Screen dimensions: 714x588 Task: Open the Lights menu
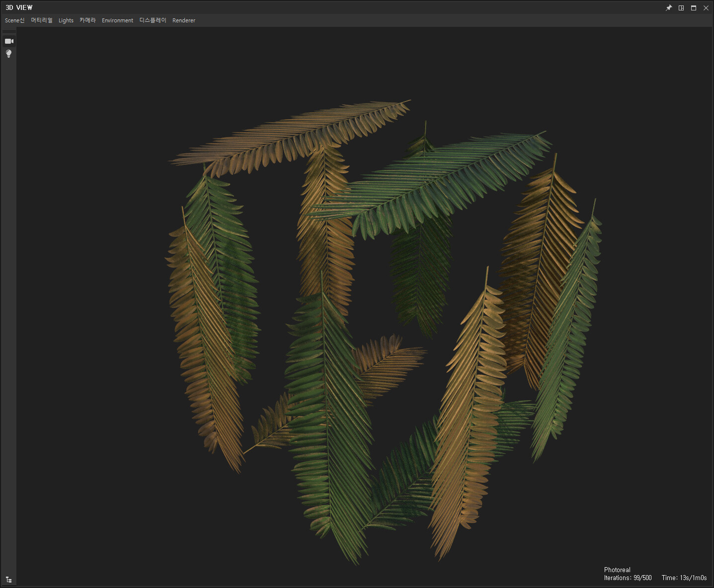click(66, 20)
